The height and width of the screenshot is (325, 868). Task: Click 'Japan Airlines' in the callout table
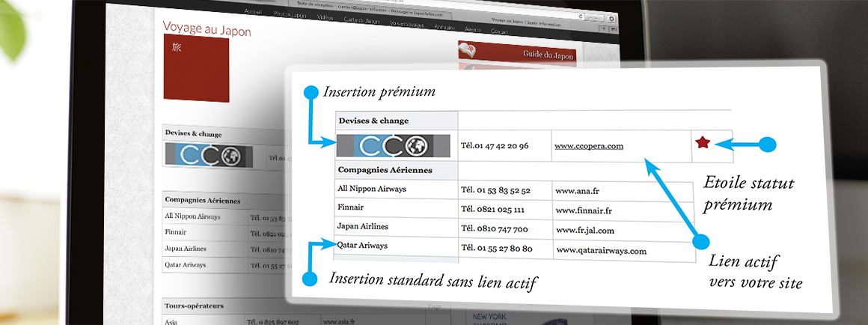click(x=363, y=226)
